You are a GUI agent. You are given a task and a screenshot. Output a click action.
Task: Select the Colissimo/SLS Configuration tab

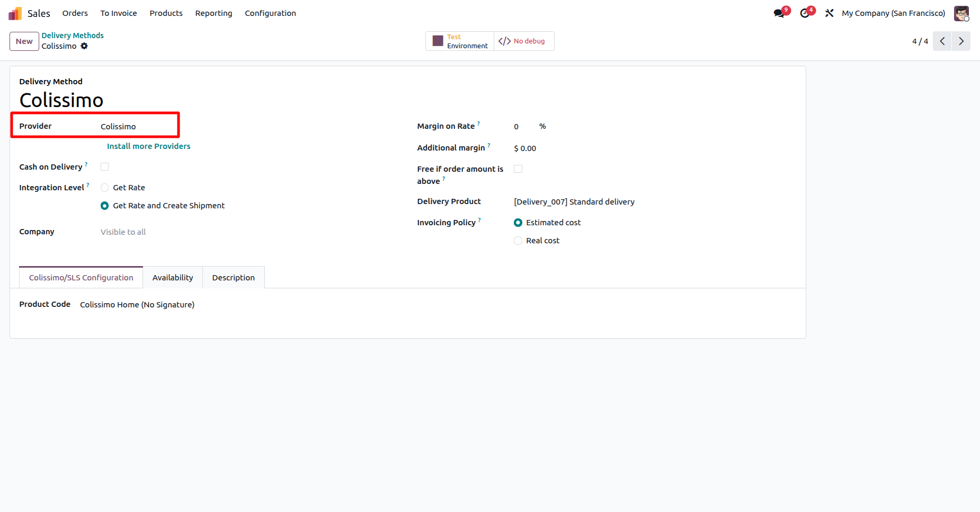pos(81,278)
